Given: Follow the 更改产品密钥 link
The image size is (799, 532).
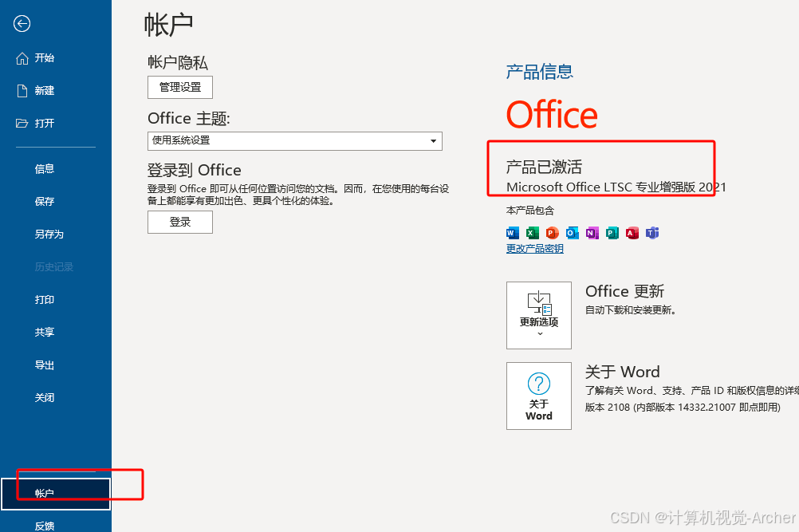Looking at the screenshot, I should [x=534, y=249].
